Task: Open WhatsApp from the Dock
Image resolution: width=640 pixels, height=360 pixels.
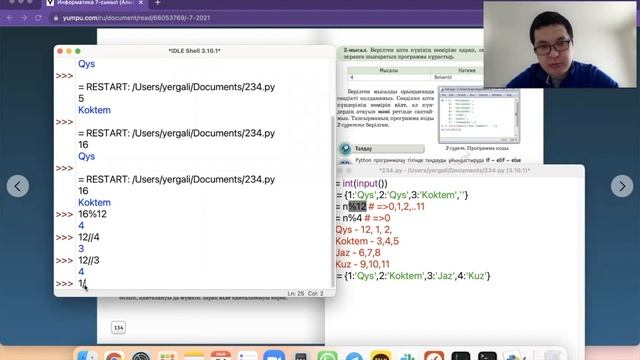Action: tap(327, 356)
